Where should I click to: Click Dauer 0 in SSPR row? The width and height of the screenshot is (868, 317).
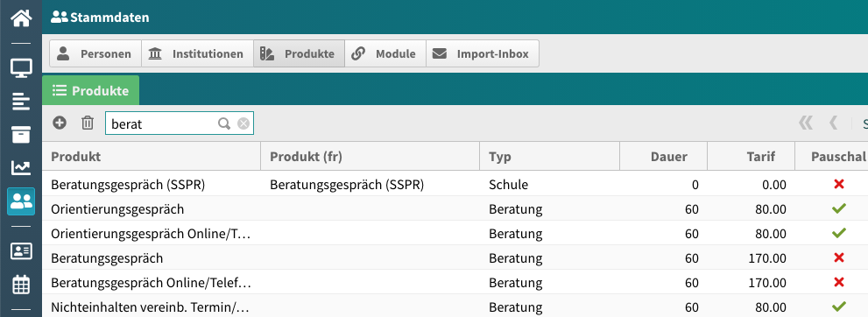point(695,185)
